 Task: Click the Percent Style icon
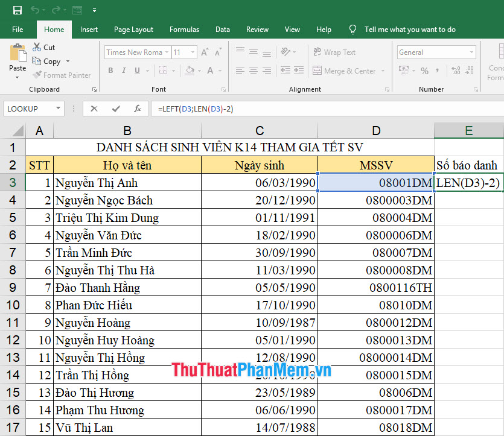tap(424, 71)
